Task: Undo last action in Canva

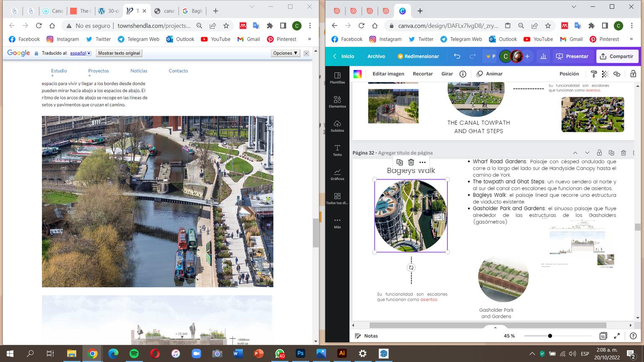Action: click(457, 56)
